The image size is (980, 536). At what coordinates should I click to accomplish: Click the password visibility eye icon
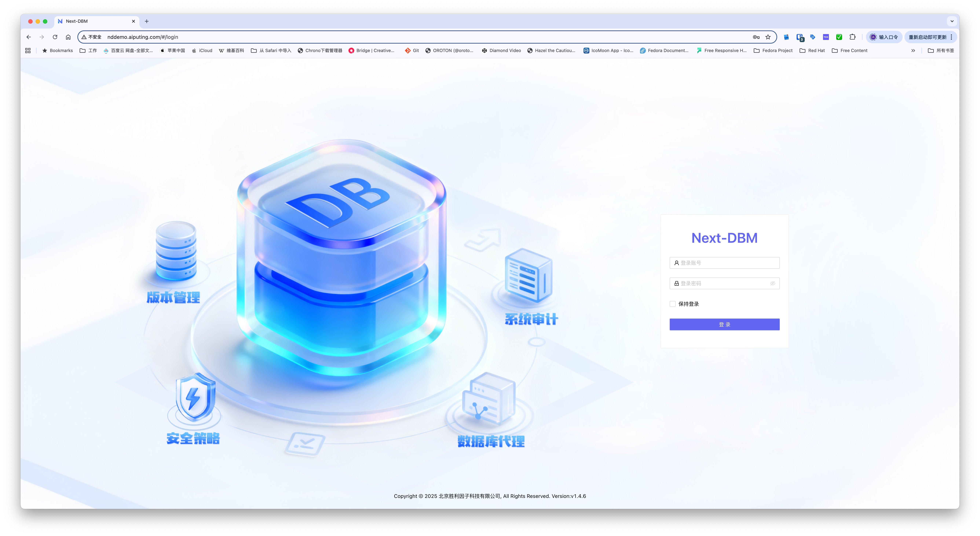click(772, 283)
